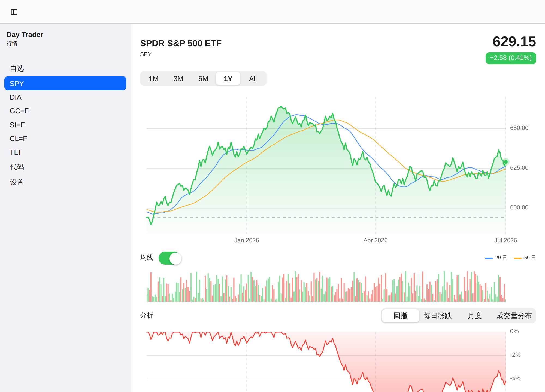Click the +2.58 (0.41%) change badge
Image resolution: width=545 pixels, height=392 pixels.
511,58
